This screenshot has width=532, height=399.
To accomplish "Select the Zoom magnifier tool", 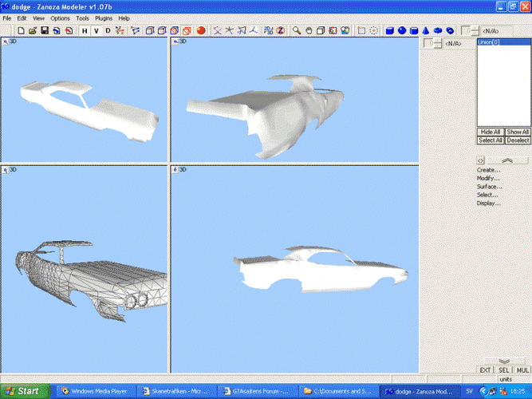I will pyautogui.click(x=296, y=30).
